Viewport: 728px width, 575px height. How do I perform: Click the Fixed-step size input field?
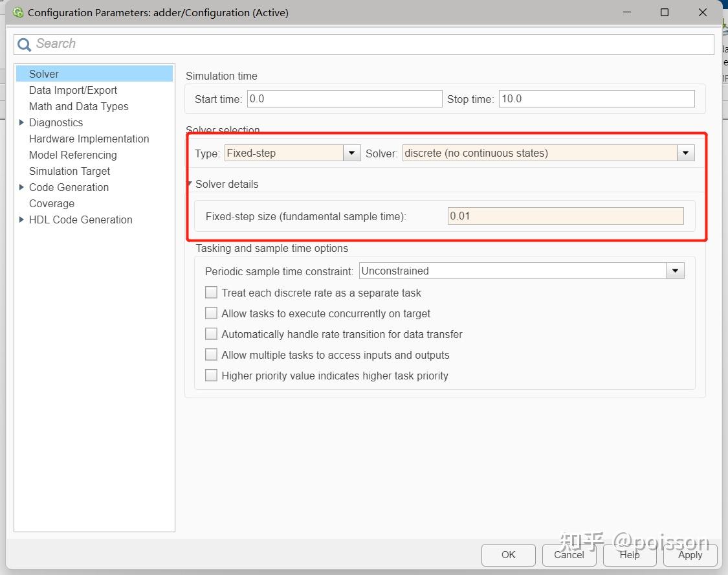tap(565, 216)
